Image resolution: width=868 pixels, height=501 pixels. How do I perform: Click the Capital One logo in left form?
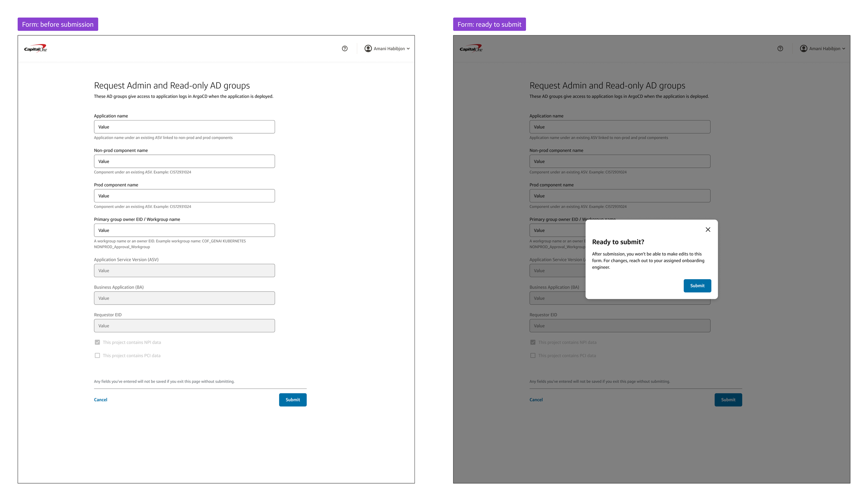pyautogui.click(x=35, y=48)
